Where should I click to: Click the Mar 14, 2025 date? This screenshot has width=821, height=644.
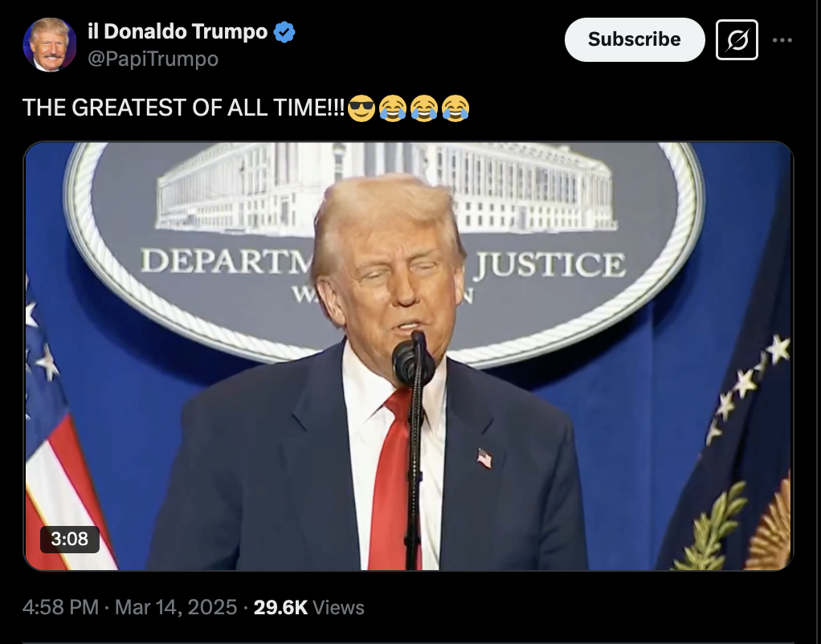(x=176, y=607)
